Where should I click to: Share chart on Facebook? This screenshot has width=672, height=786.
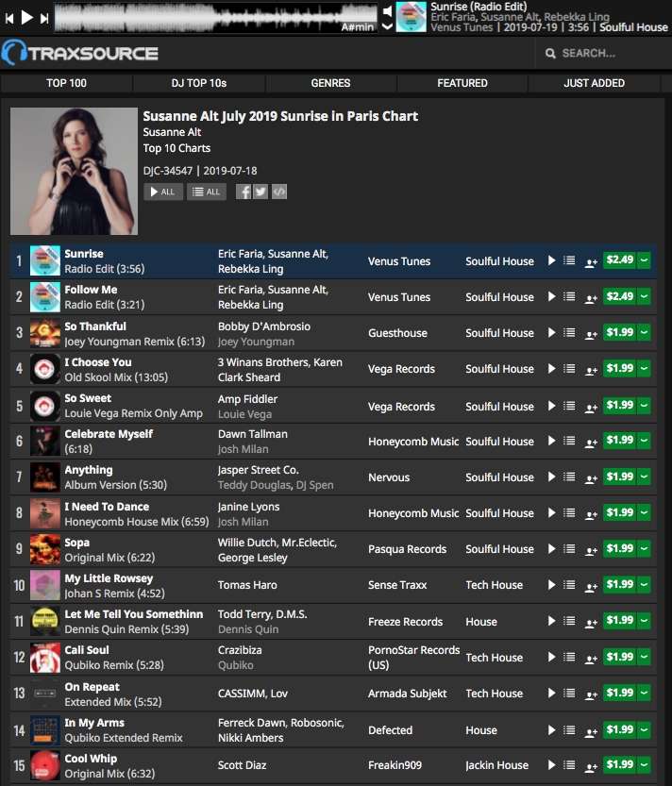click(x=244, y=192)
